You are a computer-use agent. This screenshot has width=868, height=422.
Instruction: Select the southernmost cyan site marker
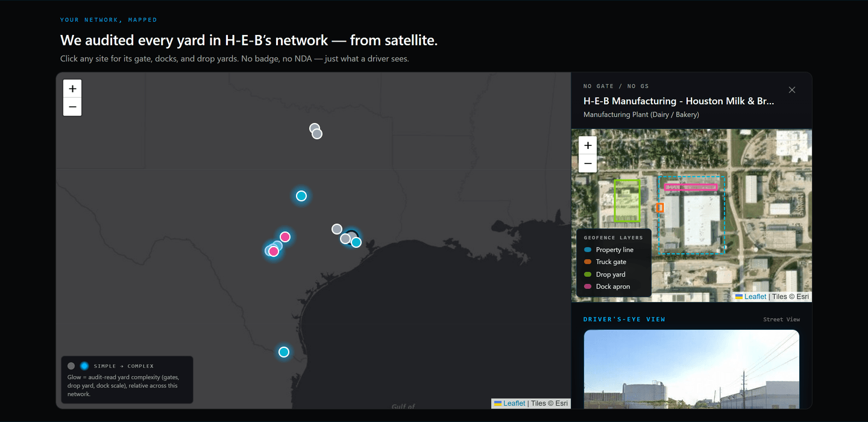click(x=284, y=352)
